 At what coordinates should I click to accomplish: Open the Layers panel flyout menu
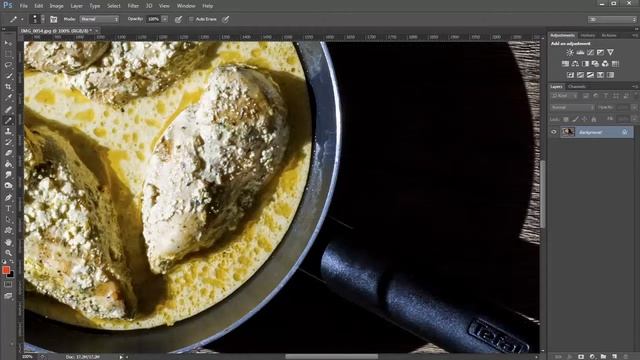[634, 87]
